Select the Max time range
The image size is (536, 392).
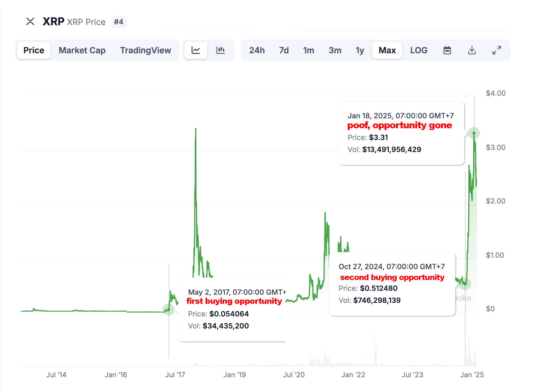point(387,50)
